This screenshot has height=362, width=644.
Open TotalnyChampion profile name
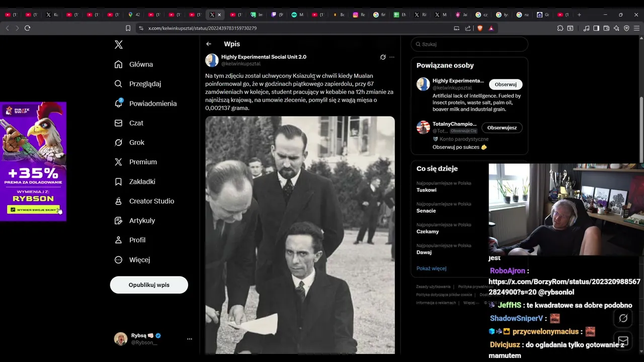point(454,124)
